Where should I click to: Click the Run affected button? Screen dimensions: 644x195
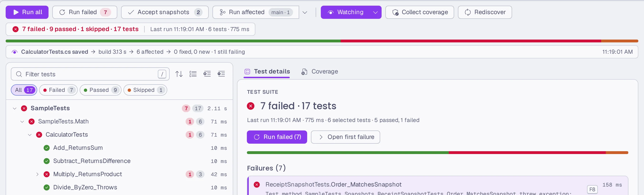pyautogui.click(x=256, y=12)
